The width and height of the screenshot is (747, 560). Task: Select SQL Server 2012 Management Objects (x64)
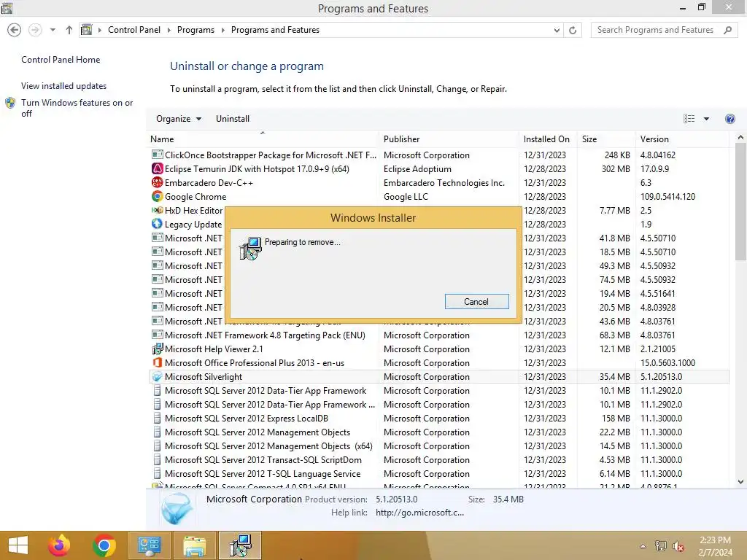(268, 446)
